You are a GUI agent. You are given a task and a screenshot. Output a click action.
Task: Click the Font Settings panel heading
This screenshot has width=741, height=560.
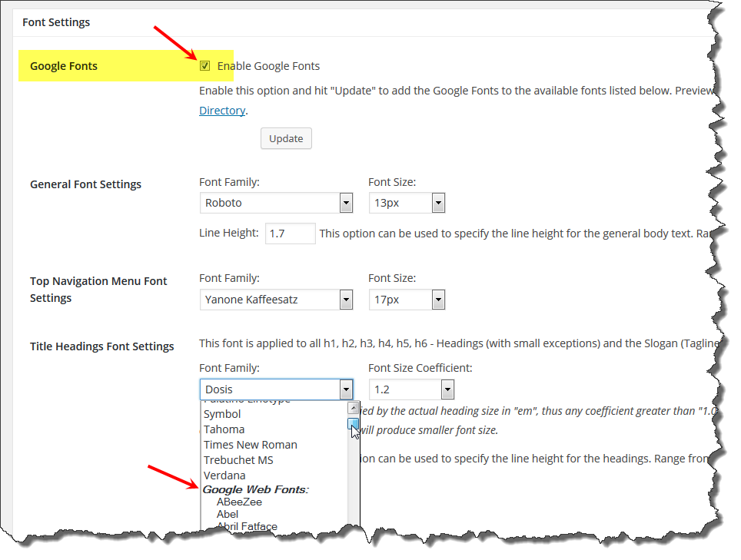point(56,22)
